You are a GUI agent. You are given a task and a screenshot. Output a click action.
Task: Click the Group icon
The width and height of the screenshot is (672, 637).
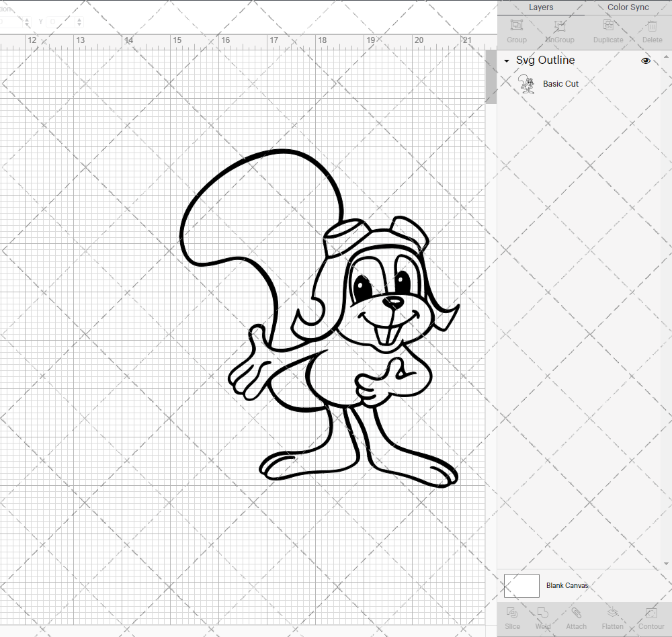[516, 26]
